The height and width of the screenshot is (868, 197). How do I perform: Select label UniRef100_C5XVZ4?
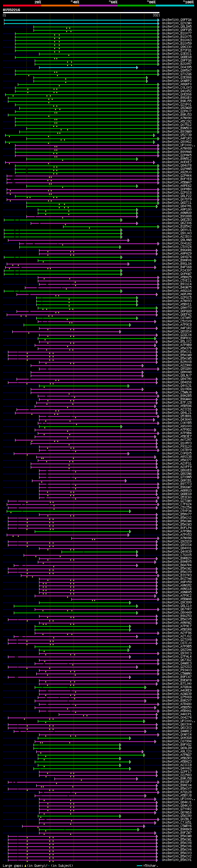coord(177,247)
